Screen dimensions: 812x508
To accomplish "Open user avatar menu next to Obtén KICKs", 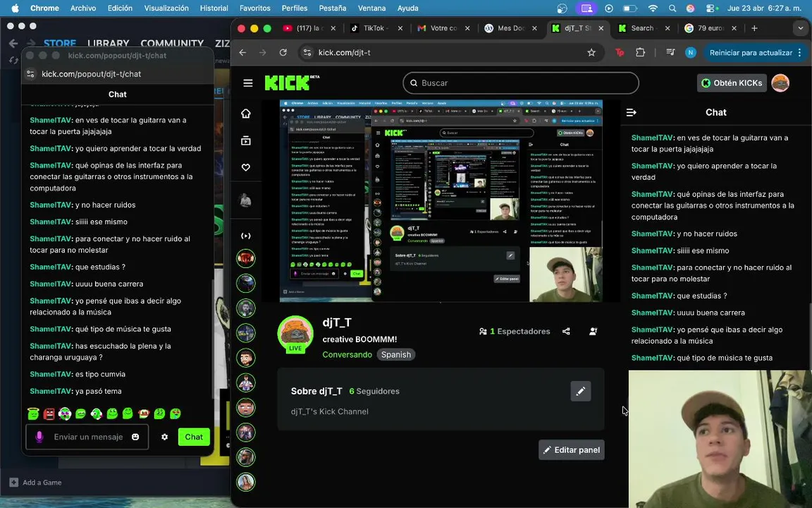I will point(780,83).
